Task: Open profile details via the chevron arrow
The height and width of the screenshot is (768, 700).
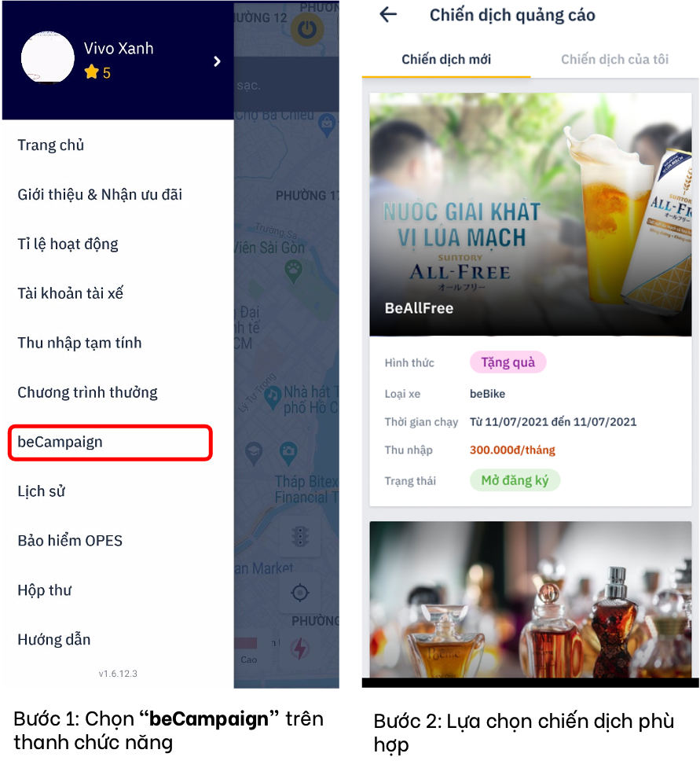Action: pos(218,61)
